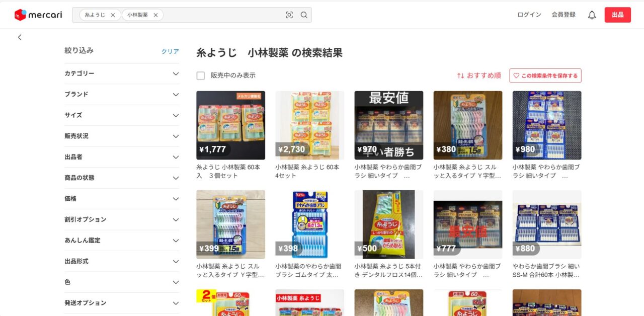Change sort order おすすめ順
This screenshot has height=316, width=644.
tap(478, 75)
